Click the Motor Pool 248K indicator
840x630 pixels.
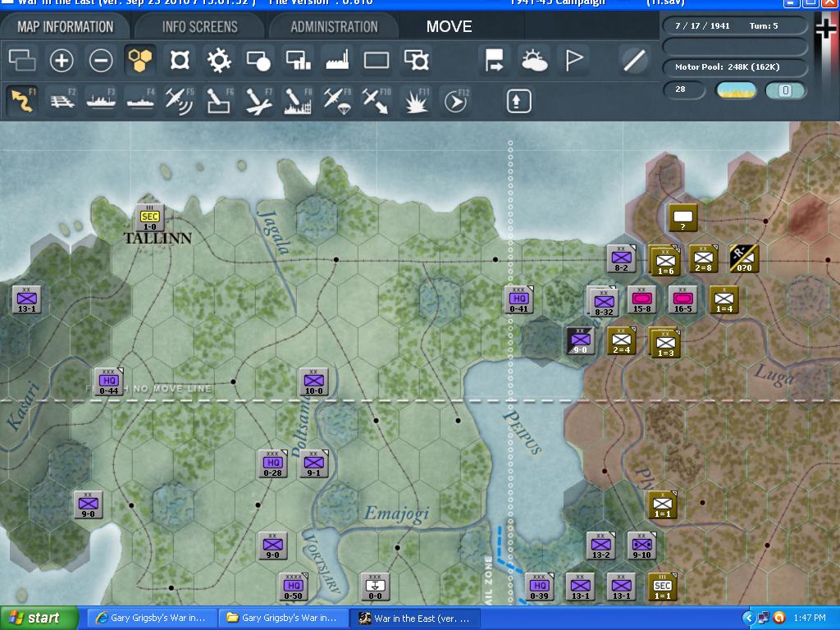(x=735, y=67)
